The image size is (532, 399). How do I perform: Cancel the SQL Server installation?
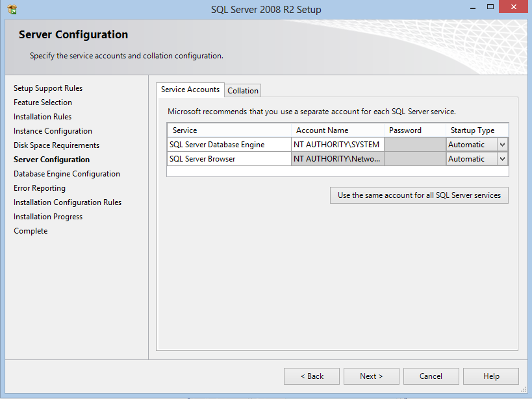(431, 376)
